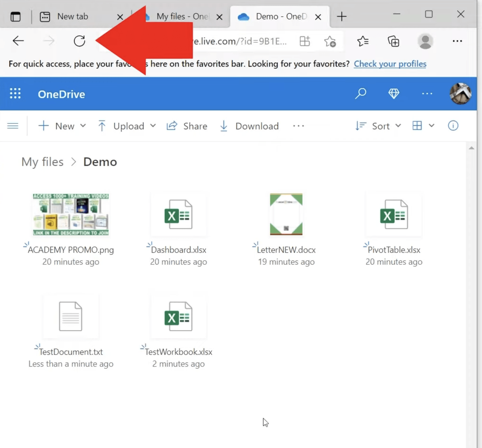Open the Microsoft app launcher grid

point(15,94)
